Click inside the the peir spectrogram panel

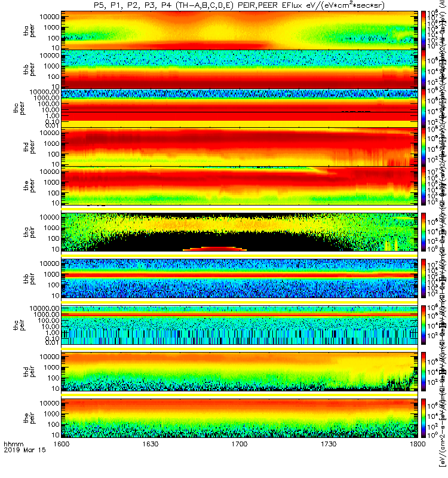pos(240,417)
